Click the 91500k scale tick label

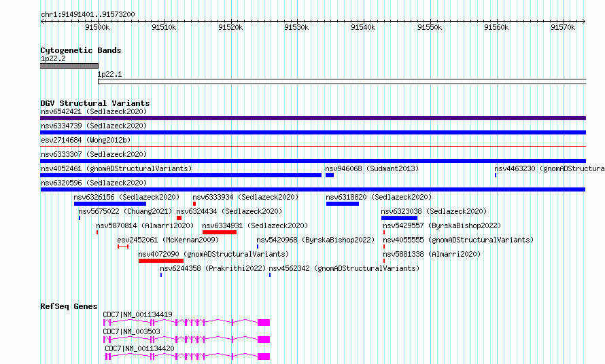coord(97,27)
